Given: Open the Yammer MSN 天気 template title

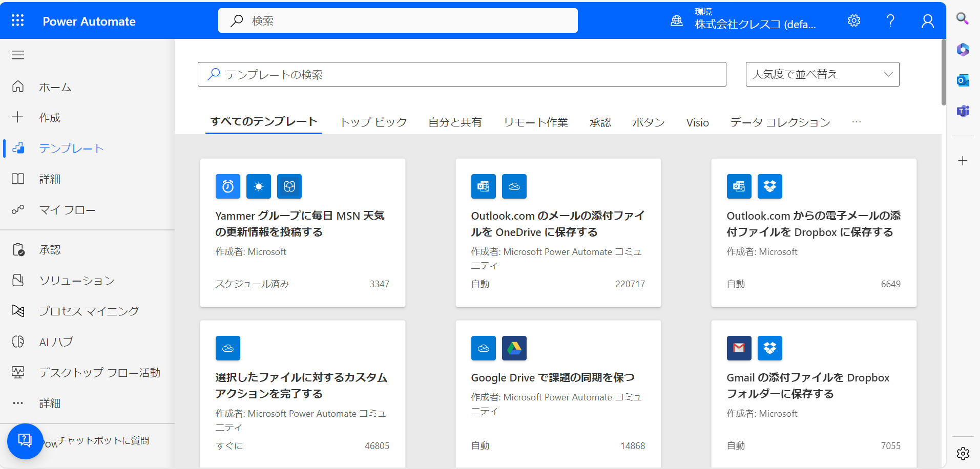Looking at the screenshot, I should click(300, 224).
